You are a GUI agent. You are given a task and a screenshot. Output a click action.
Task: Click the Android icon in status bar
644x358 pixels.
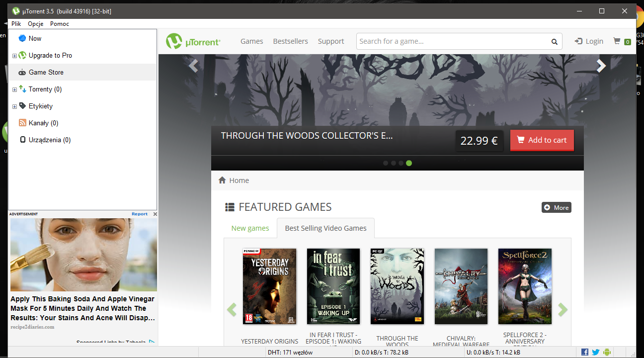tap(607, 352)
